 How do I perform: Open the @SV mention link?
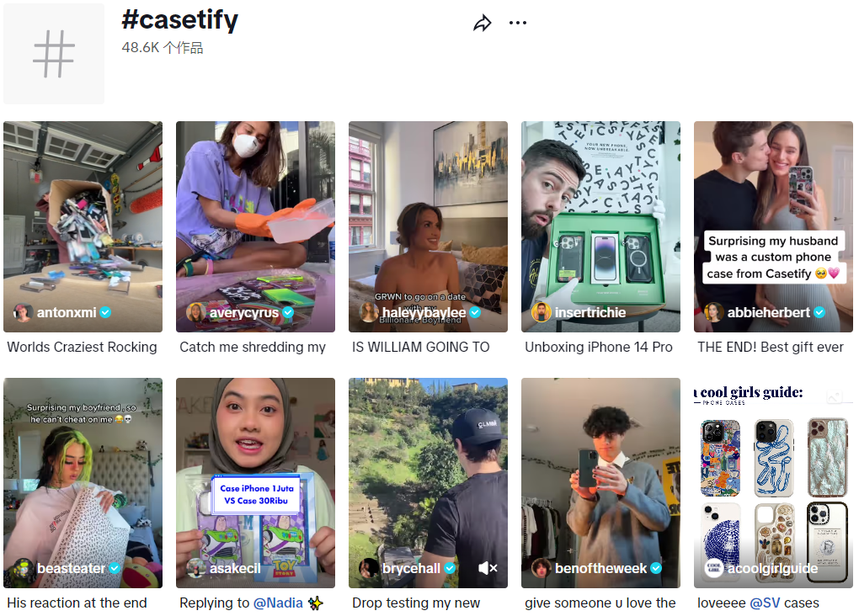765,603
